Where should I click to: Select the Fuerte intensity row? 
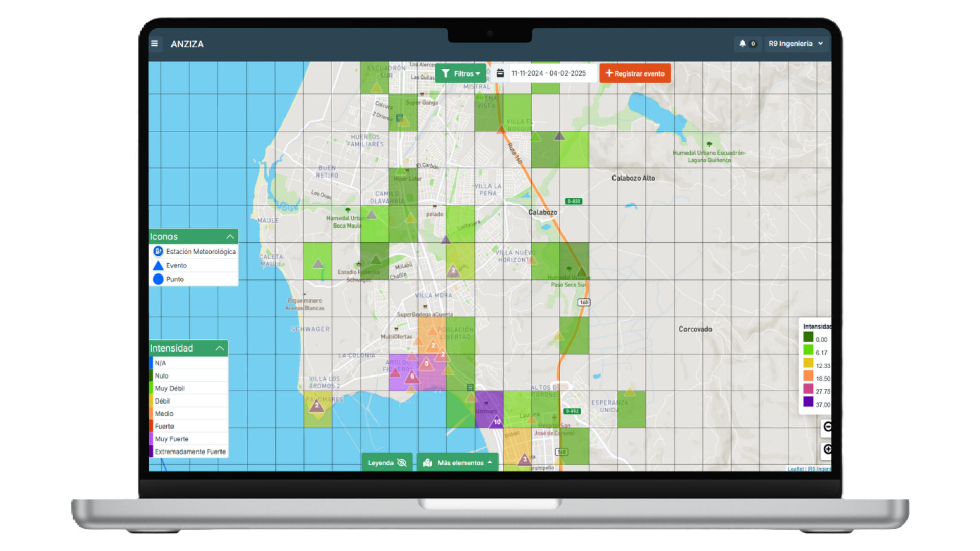188,427
